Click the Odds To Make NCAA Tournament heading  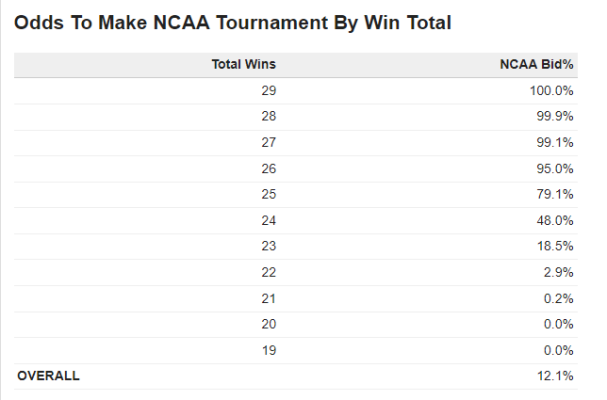click(233, 22)
